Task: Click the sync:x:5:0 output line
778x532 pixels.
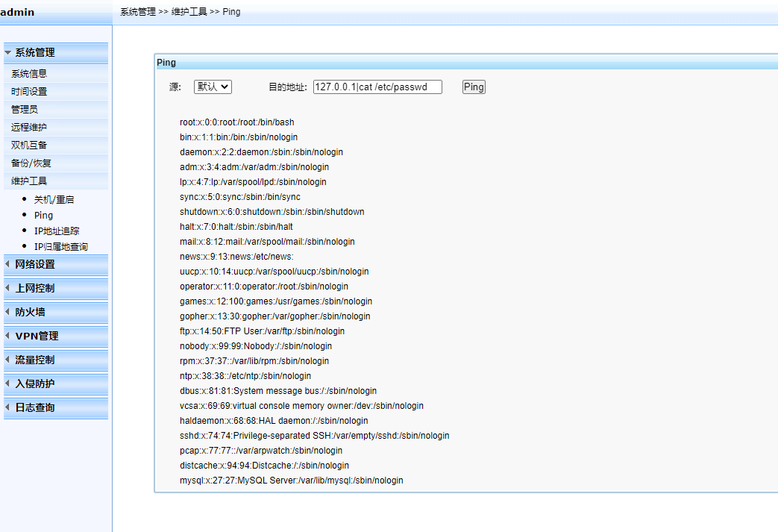Action: (240, 196)
